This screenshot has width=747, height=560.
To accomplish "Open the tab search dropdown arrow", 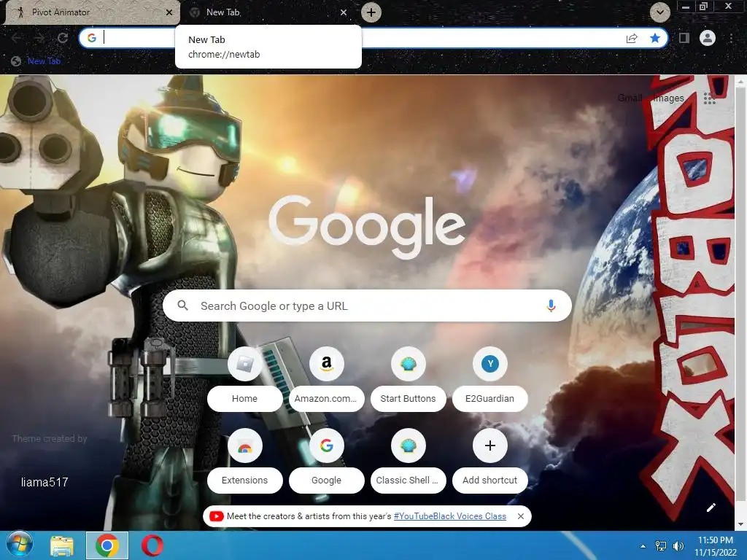I will click(x=659, y=12).
